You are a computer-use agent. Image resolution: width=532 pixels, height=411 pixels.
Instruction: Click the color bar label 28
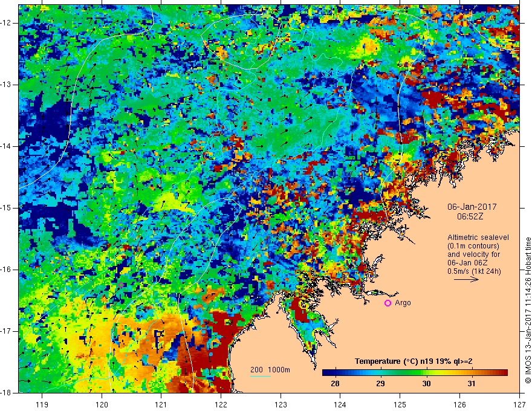pos(335,384)
